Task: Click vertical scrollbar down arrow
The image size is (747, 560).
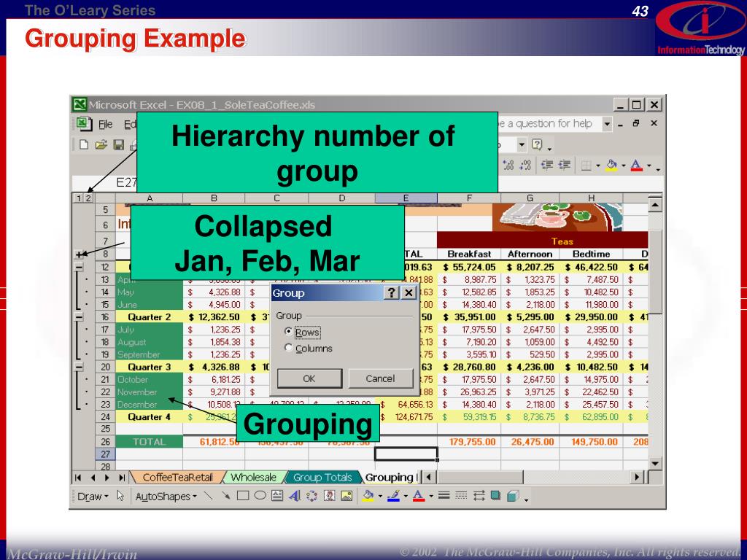Action: 655,463
